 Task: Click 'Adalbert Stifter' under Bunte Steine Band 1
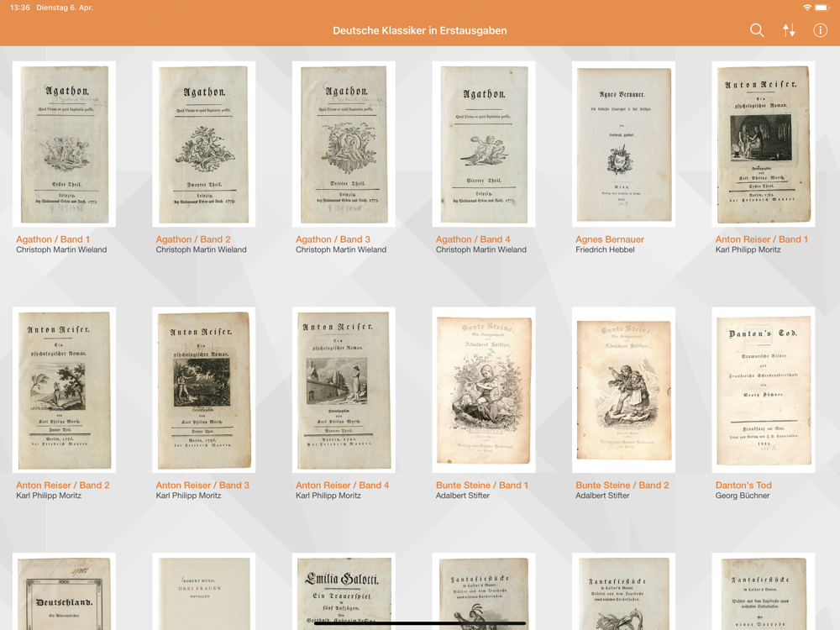click(463, 496)
